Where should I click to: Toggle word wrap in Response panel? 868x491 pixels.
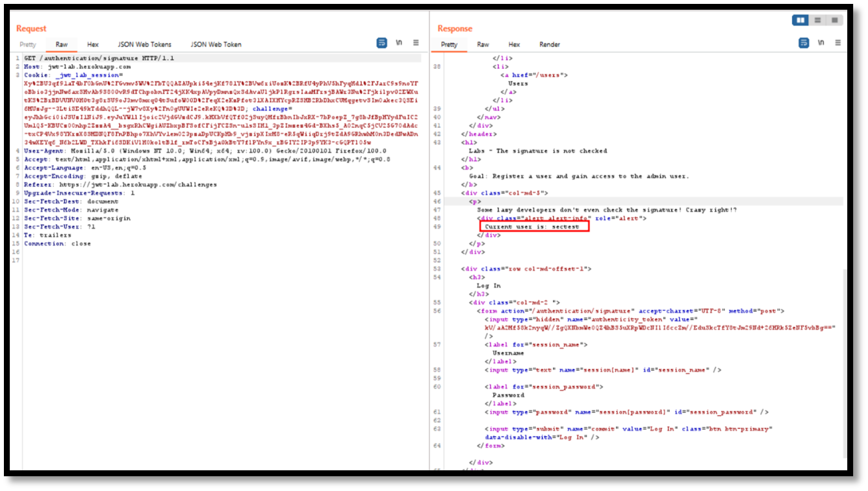point(804,43)
